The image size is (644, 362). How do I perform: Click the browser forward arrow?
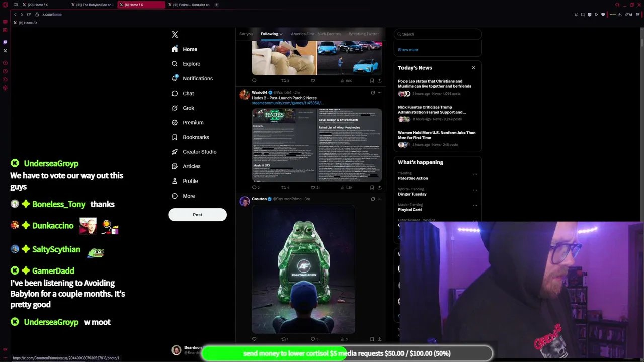point(22,15)
